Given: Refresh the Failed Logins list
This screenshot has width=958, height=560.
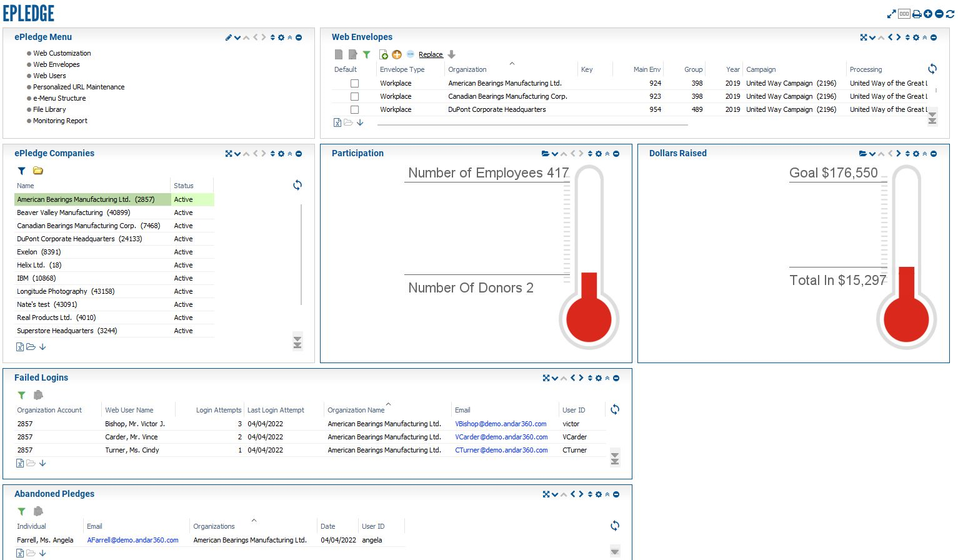Looking at the screenshot, I should (x=615, y=409).
